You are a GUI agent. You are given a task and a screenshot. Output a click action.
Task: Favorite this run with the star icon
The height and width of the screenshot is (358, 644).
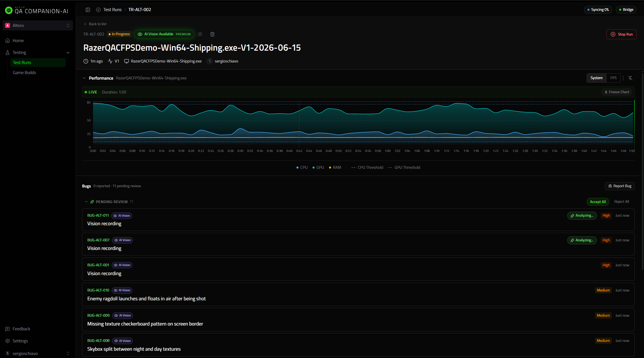pos(200,34)
